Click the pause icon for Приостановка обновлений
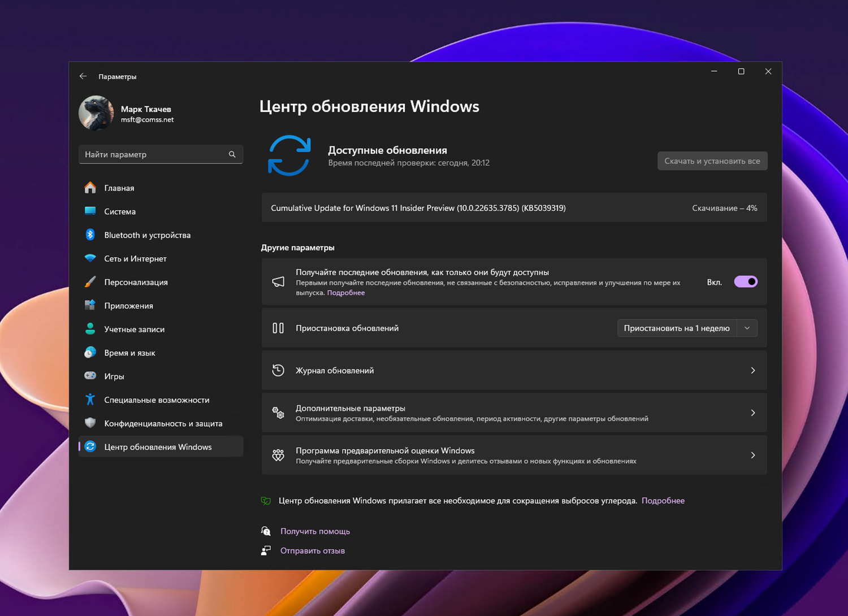848x616 pixels. tap(278, 328)
